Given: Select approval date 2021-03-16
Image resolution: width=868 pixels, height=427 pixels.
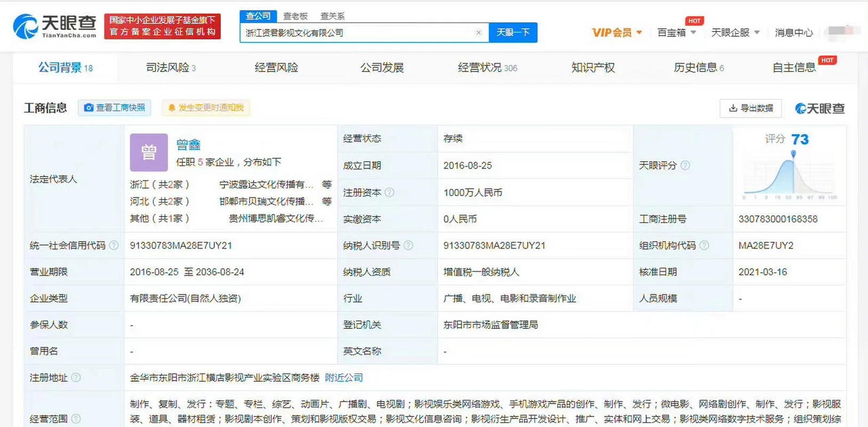Looking at the screenshot, I should [763, 272].
